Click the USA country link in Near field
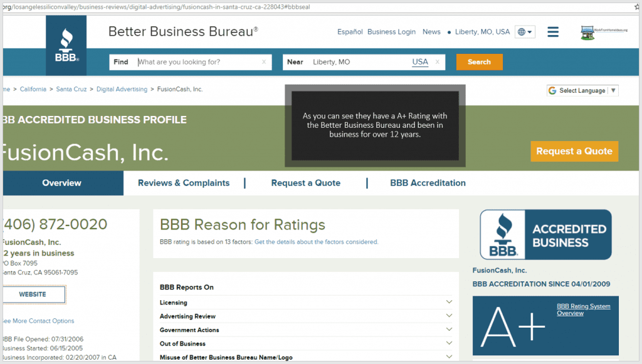 click(420, 62)
